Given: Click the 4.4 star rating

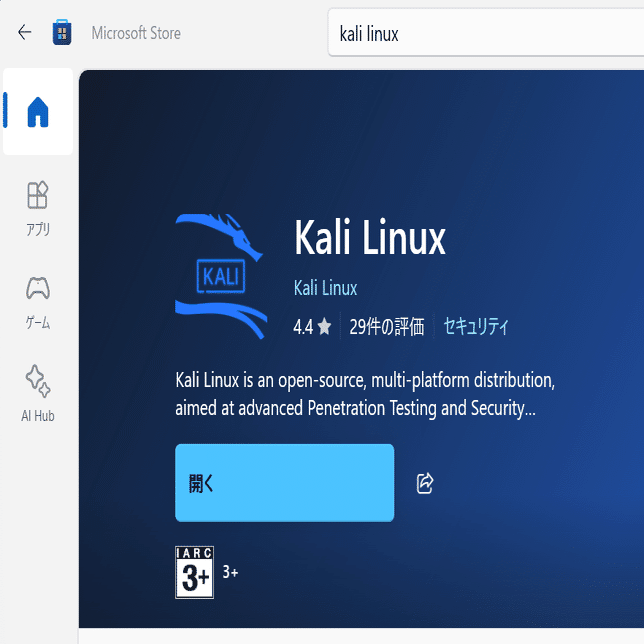Looking at the screenshot, I should click(312, 327).
